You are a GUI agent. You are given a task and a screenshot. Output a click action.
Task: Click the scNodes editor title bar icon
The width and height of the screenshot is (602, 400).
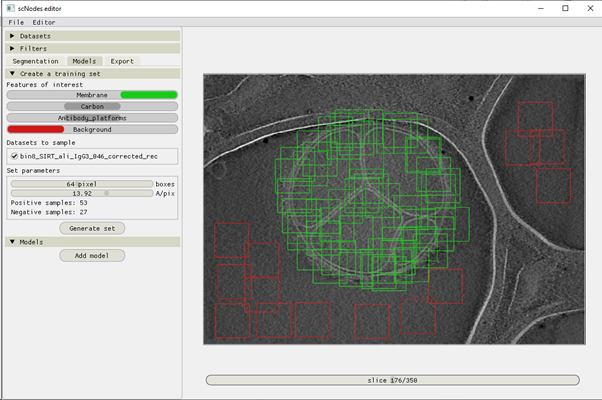10,8
